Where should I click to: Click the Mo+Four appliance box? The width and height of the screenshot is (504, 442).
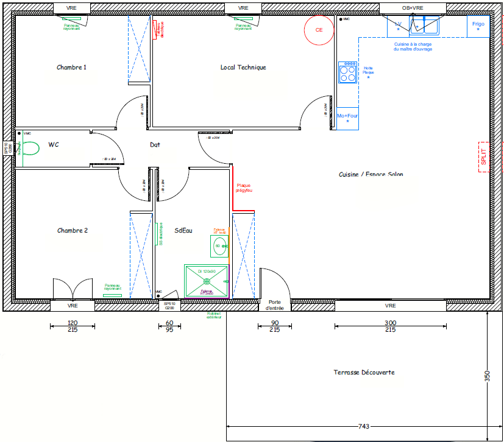(348, 118)
